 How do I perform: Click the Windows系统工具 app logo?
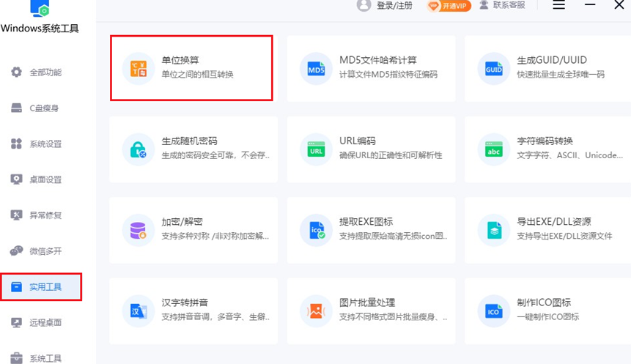pos(40,8)
